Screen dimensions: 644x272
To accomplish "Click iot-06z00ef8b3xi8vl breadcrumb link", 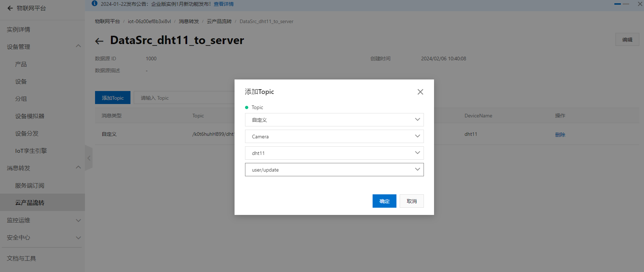I will click(x=149, y=21).
